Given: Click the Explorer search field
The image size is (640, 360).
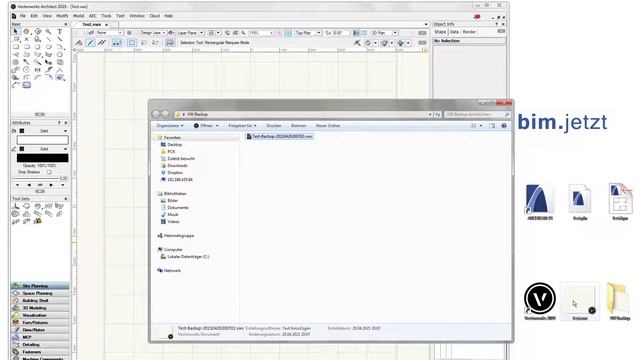Looking at the screenshot, I should tap(477, 115).
